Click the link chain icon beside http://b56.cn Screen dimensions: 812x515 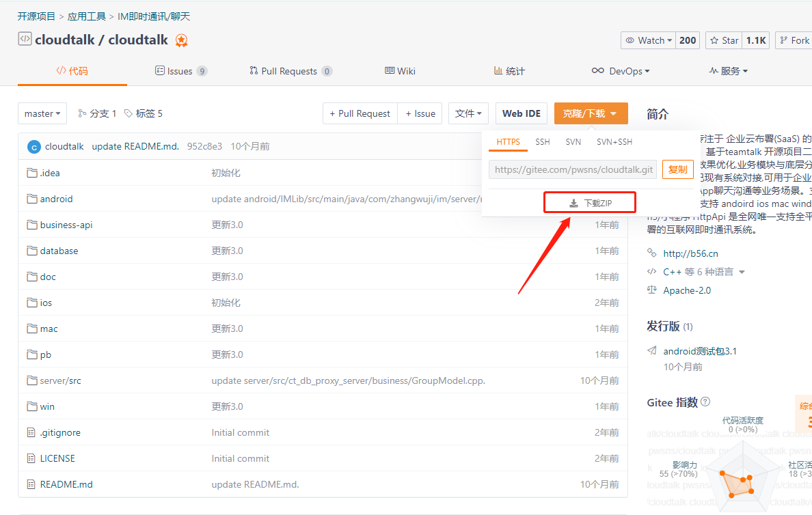[651, 253]
